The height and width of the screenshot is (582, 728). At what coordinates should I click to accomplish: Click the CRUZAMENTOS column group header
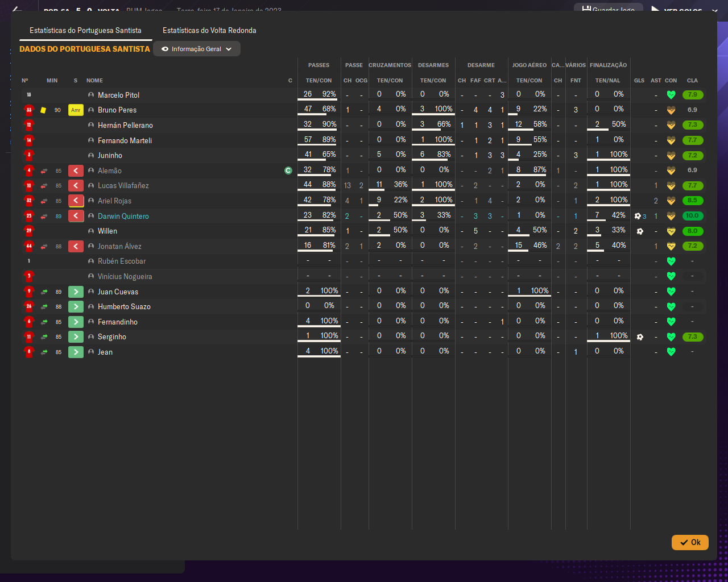[x=390, y=65]
